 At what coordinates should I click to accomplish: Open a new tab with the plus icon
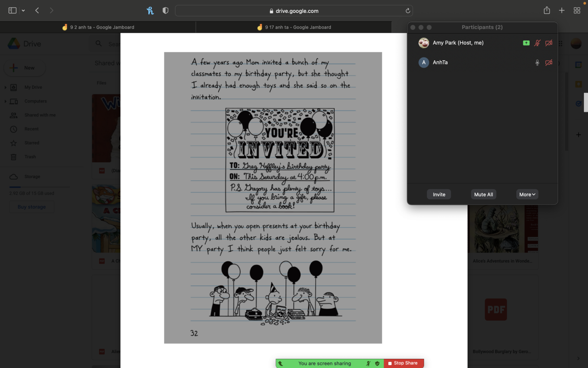coord(561,11)
